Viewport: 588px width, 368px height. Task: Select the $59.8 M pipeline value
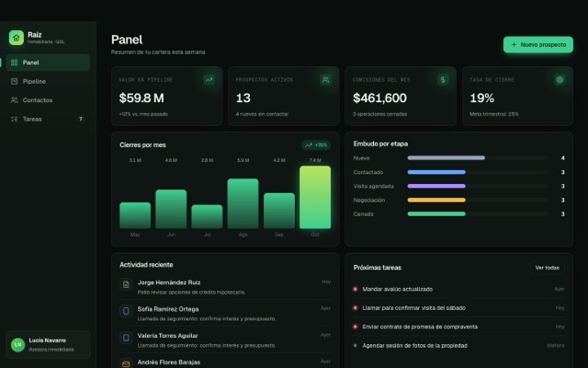141,98
